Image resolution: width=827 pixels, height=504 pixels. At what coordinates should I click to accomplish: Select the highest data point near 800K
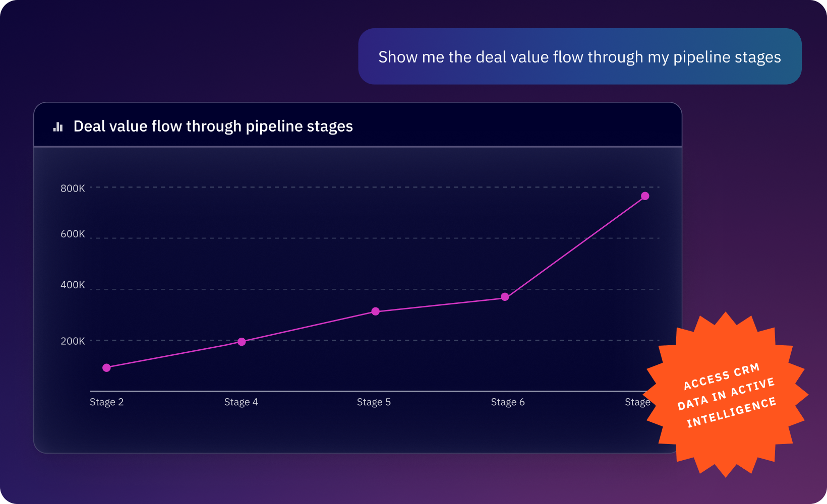[x=645, y=196]
